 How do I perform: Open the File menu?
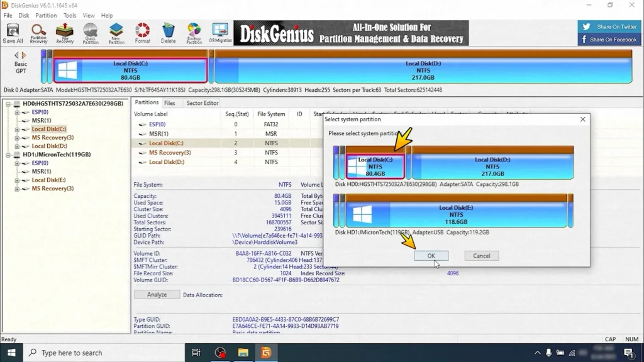8,15
